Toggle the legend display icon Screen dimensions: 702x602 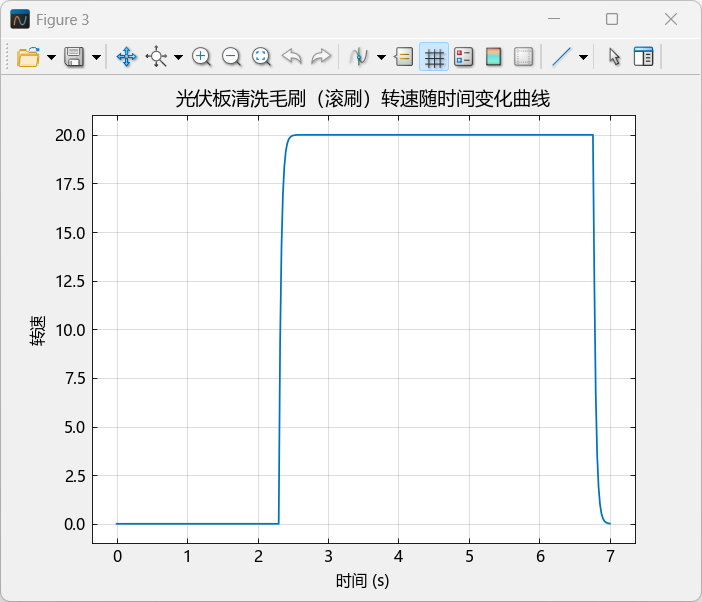(463, 57)
